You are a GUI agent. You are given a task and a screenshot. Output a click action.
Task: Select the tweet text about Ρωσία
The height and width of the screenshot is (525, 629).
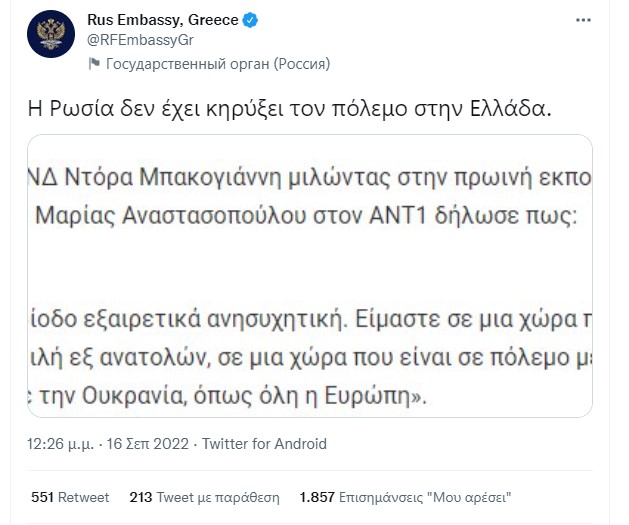(290, 109)
